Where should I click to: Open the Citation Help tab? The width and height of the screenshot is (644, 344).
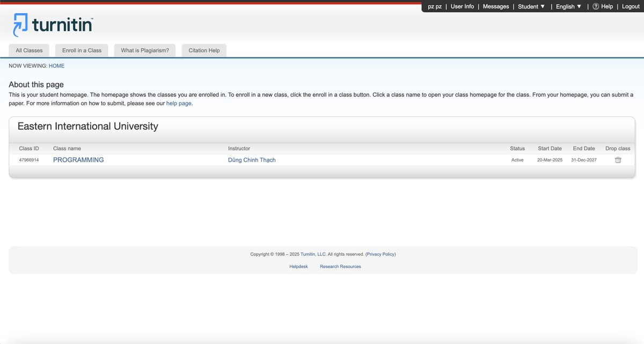point(204,50)
